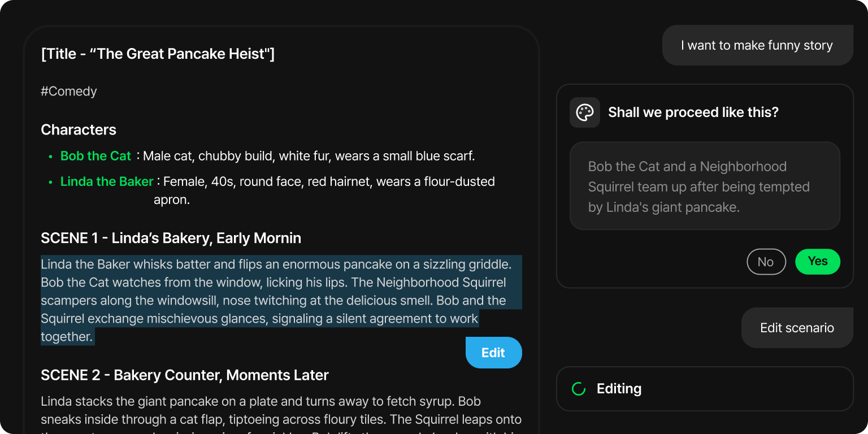This screenshot has width=868, height=434.
Task: Click the SCENE 1 Linda's Bakery heading
Action: 171,238
